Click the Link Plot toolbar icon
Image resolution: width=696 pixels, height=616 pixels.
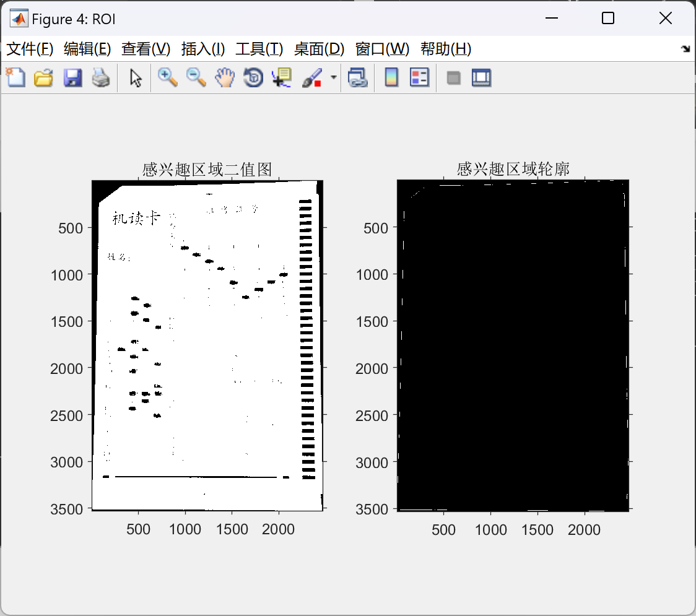tap(357, 77)
